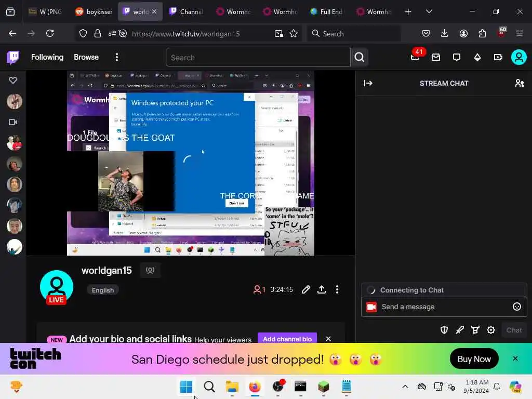Screen dimensions: 532x399
Task: Open Firefox downloads panel
Action: 445,33
